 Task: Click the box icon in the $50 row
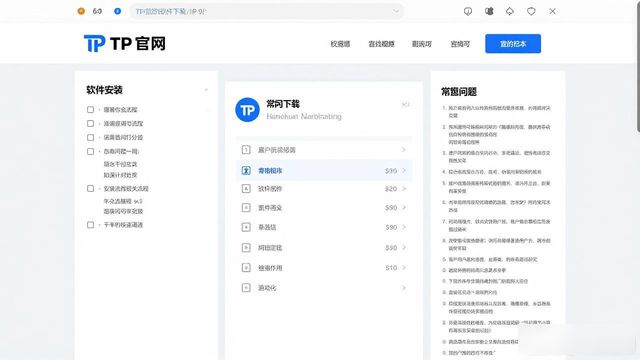[246, 247]
